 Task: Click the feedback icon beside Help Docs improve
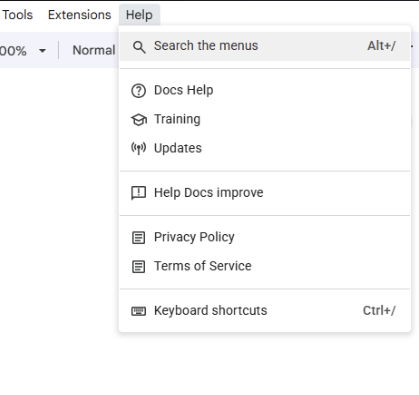point(138,193)
